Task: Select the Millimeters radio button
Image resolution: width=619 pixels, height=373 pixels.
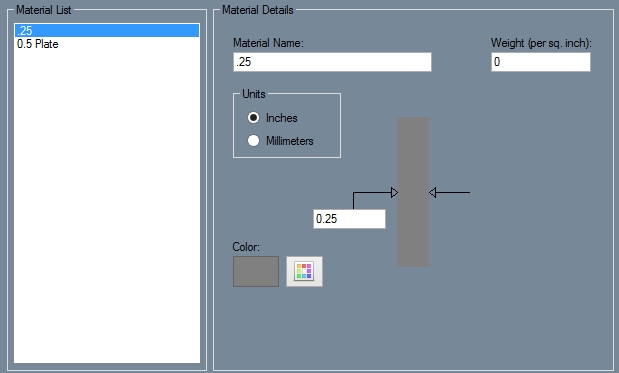Action: [253, 141]
